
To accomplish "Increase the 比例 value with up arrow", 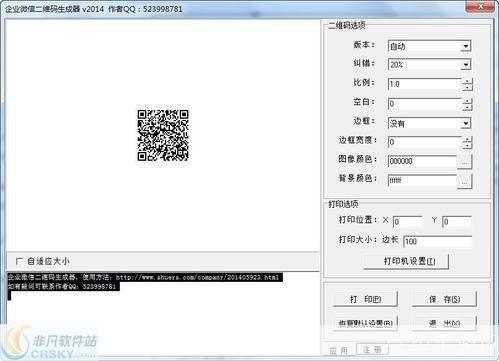I will (x=468, y=81).
